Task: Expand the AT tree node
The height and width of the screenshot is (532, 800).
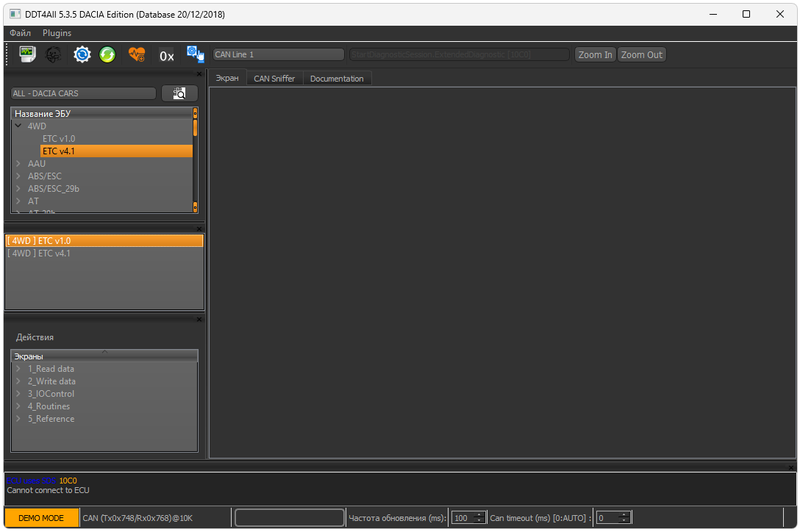Action: 18,201
